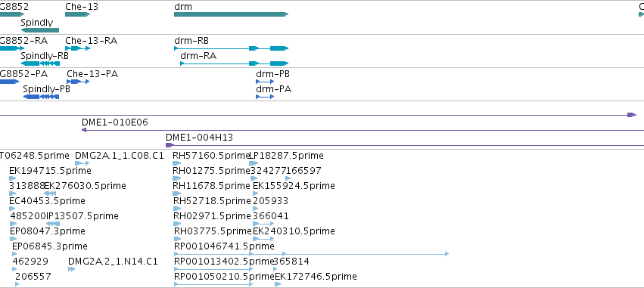Screen dimensions: 644x288
Task: Select the drm gene bar
Action: [232, 14]
